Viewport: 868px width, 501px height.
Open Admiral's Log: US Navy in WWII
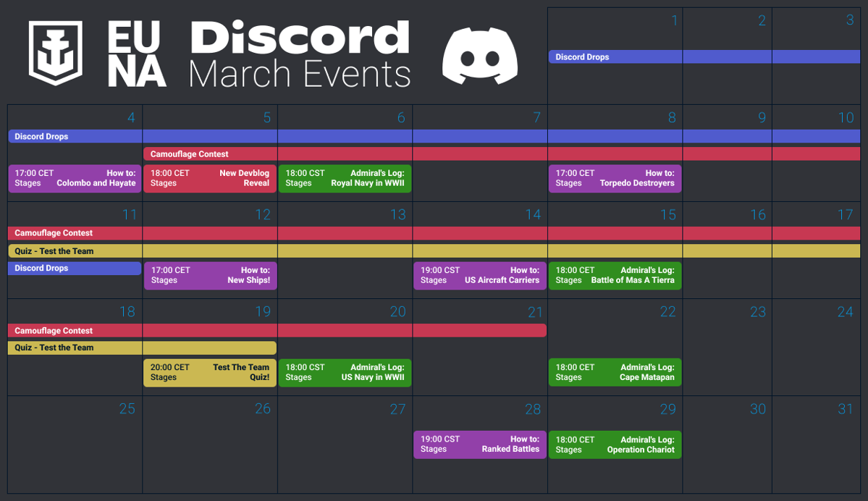[345, 372]
